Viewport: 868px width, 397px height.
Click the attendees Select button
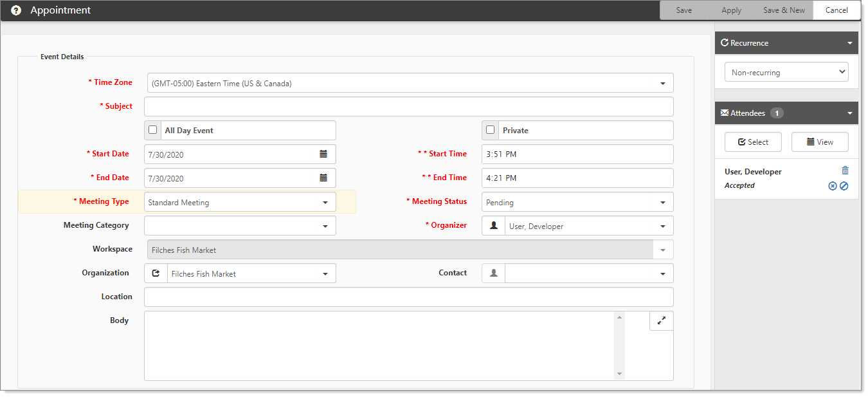pos(753,142)
